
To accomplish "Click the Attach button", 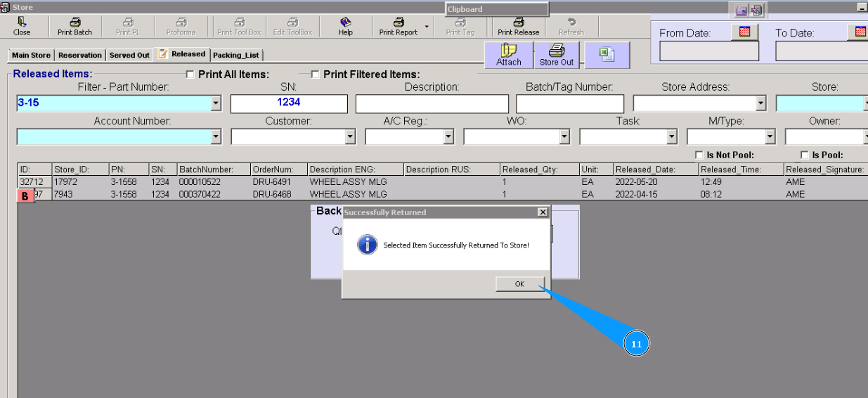I will coord(509,55).
